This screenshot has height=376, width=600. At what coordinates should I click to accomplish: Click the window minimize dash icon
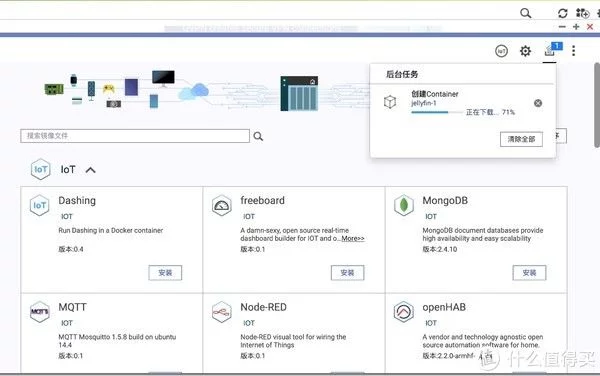click(562, 27)
